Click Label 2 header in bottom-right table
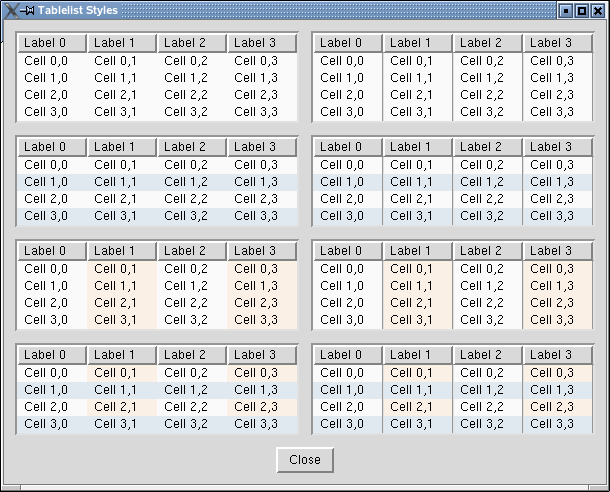The image size is (610, 492). coord(488,355)
